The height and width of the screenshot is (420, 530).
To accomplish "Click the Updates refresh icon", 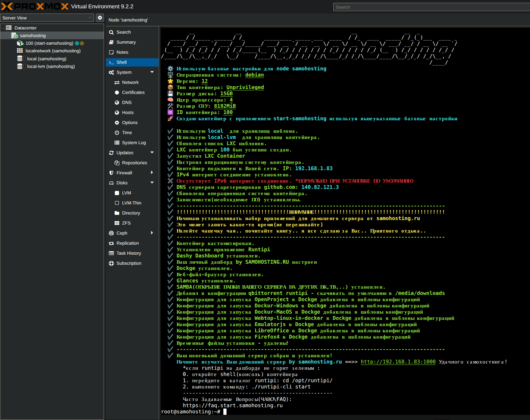I will [111, 153].
